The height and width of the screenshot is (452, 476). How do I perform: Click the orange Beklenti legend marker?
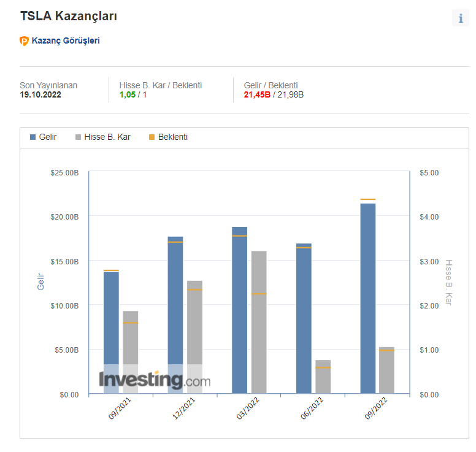[x=152, y=137]
